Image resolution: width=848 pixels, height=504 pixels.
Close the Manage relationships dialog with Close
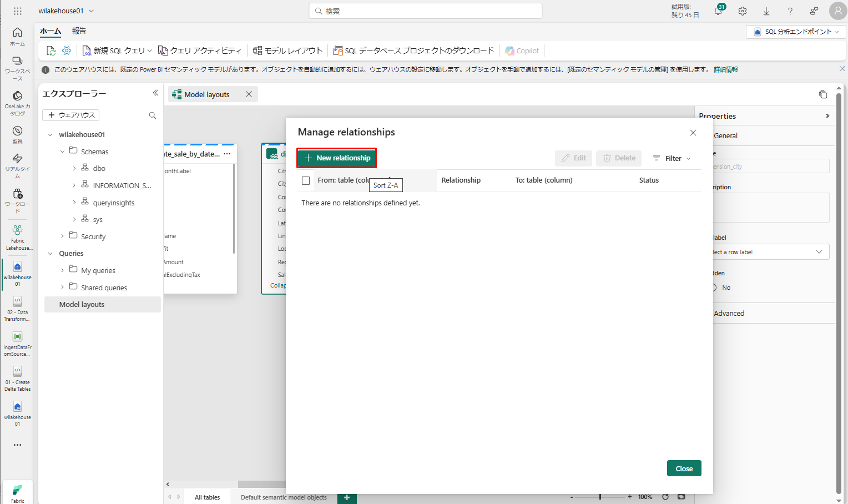point(684,468)
